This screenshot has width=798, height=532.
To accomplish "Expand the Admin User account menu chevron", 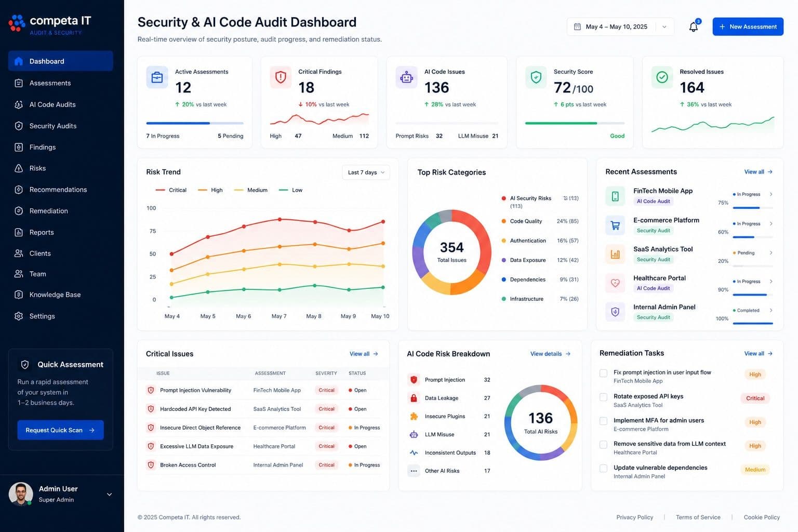I will [x=110, y=495].
